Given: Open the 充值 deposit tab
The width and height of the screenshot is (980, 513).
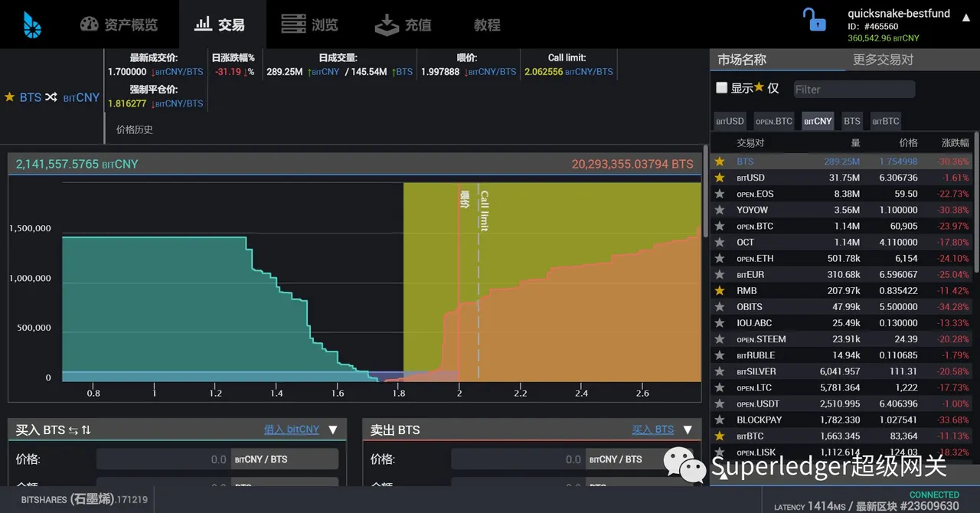Looking at the screenshot, I should point(403,25).
